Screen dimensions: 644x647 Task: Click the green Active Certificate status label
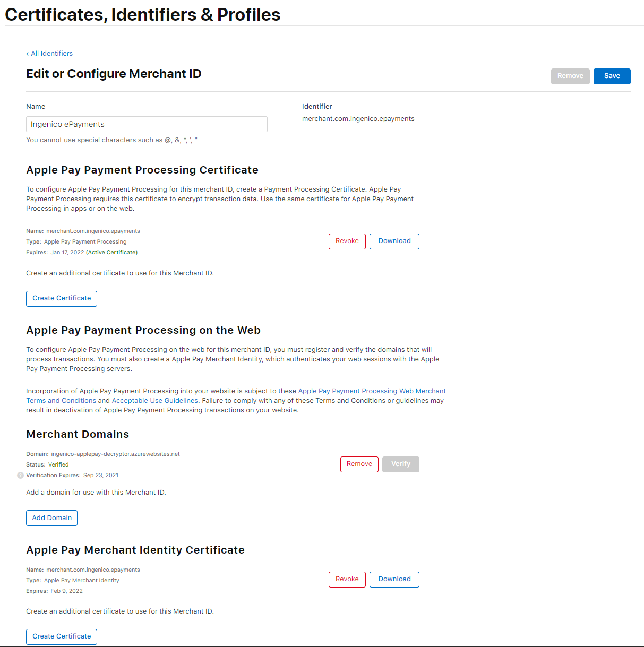(112, 253)
